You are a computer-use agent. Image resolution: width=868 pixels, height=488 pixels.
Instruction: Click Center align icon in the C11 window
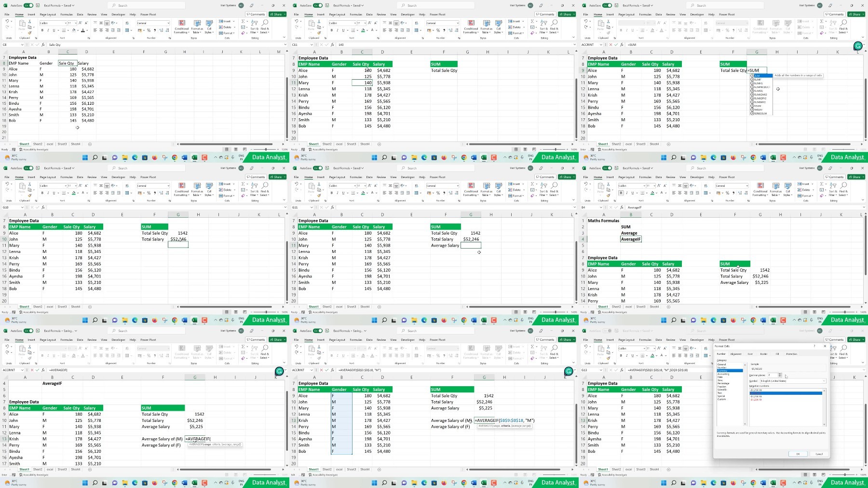pyautogui.click(x=390, y=30)
